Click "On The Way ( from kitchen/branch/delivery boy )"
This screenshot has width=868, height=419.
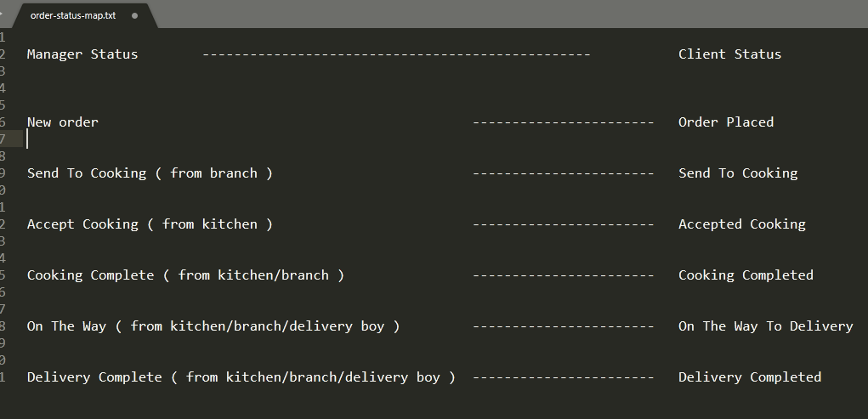pyautogui.click(x=213, y=326)
